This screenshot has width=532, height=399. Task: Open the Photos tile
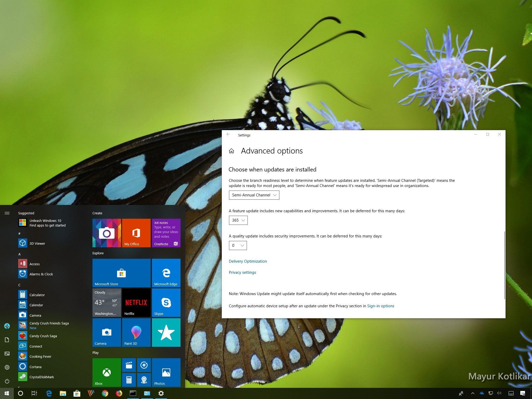(x=166, y=372)
